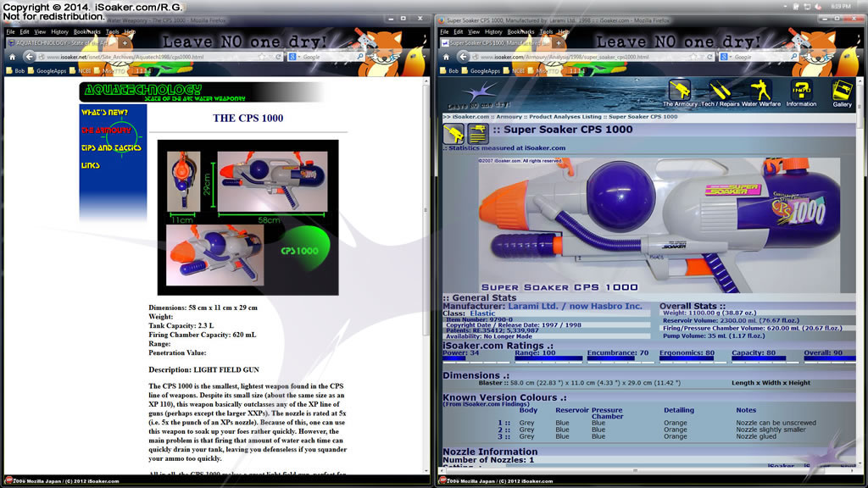The height and width of the screenshot is (488, 868).
Task: Open NCBI bookmarks folder in left window
Action: pyautogui.click(x=81, y=71)
